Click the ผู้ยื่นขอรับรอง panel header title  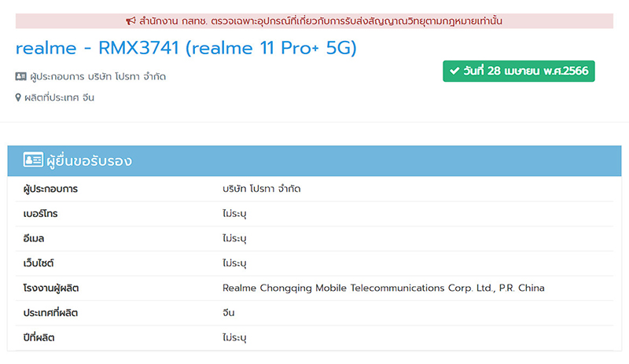tap(88, 161)
